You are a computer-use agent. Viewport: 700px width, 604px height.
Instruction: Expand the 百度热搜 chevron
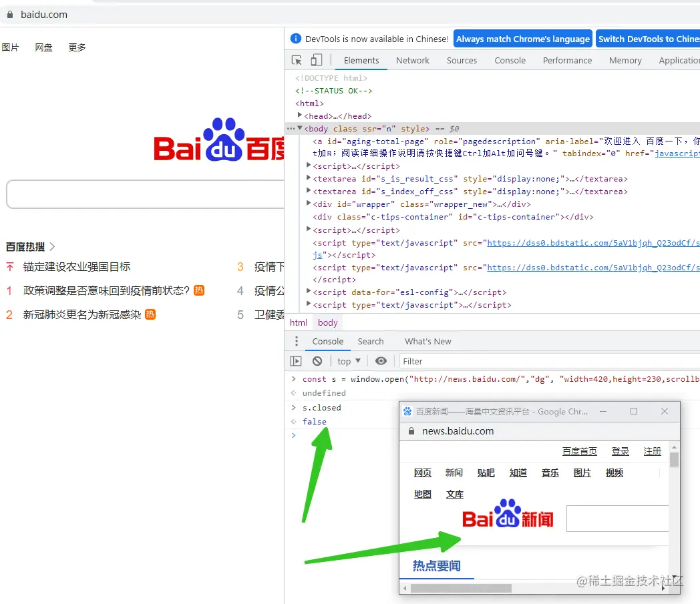(x=52, y=246)
